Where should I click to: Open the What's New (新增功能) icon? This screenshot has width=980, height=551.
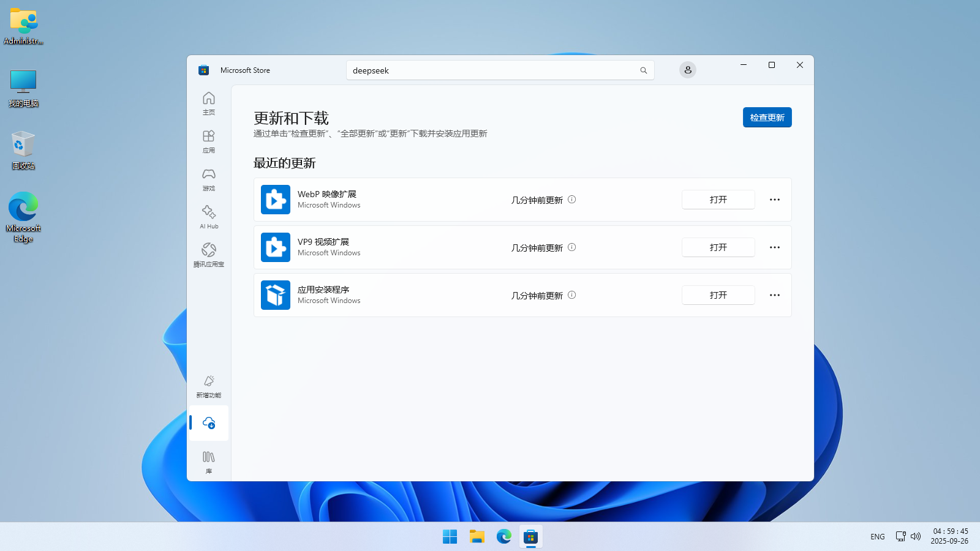pos(209,386)
